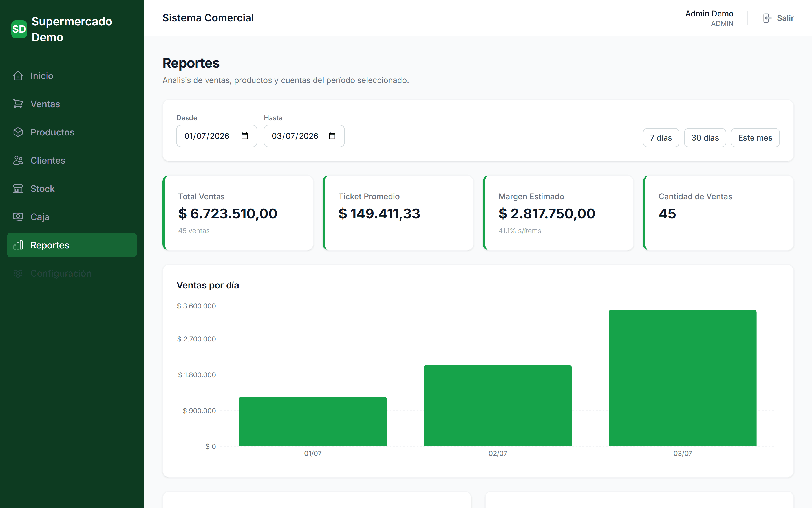Viewport: 812px width, 508px height.
Task: Open the Stock page
Action: [x=72, y=189]
